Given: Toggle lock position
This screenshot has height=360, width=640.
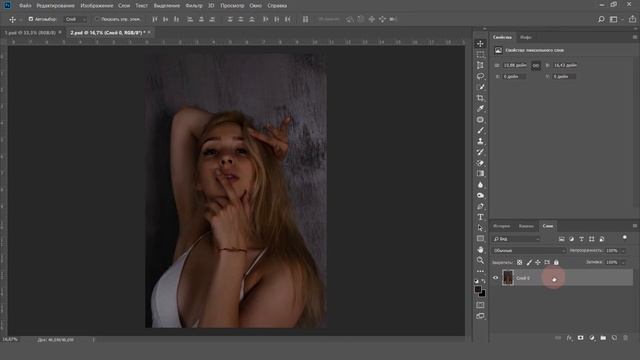Looking at the screenshot, I should pos(538,262).
